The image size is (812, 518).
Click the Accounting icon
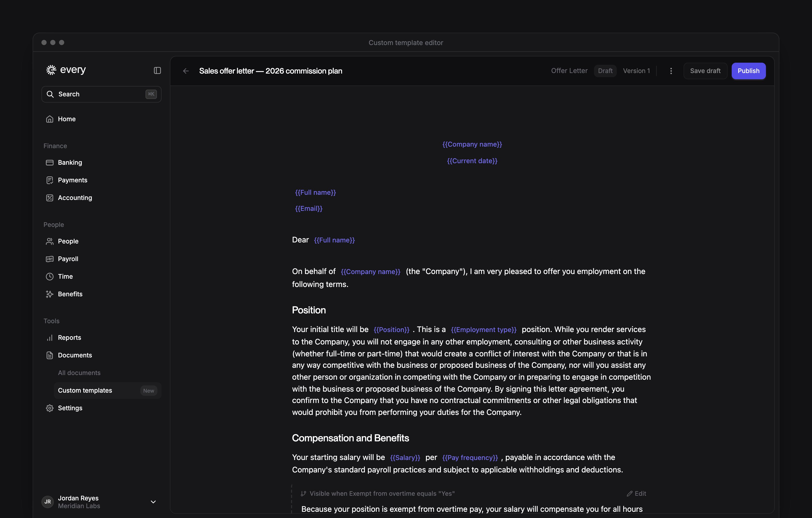pos(49,198)
